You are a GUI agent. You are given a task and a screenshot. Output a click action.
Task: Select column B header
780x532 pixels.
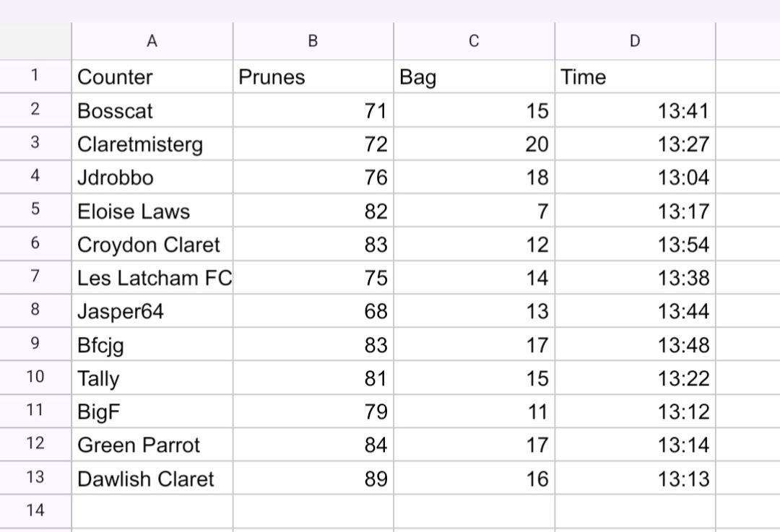pos(313,41)
